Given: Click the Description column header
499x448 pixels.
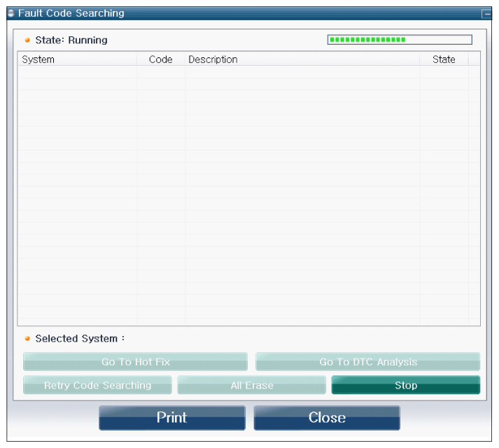Looking at the screenshot, I should (302, 59).
